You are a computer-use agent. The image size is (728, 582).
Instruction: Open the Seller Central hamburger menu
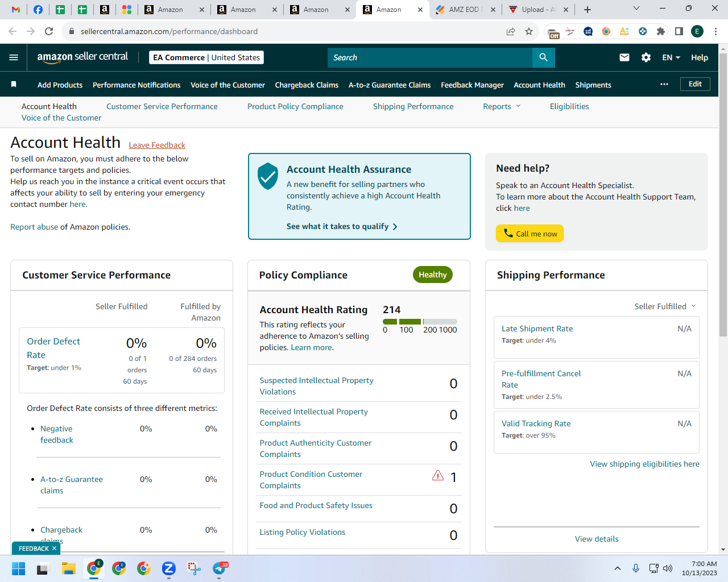tap(14, 57)
